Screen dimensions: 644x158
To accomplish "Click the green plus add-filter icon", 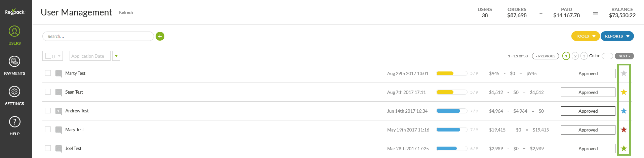I will 160,36.
